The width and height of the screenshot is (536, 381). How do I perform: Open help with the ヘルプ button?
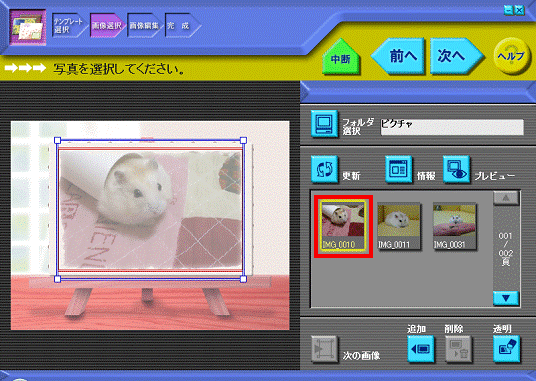click(x=511, y=56)
